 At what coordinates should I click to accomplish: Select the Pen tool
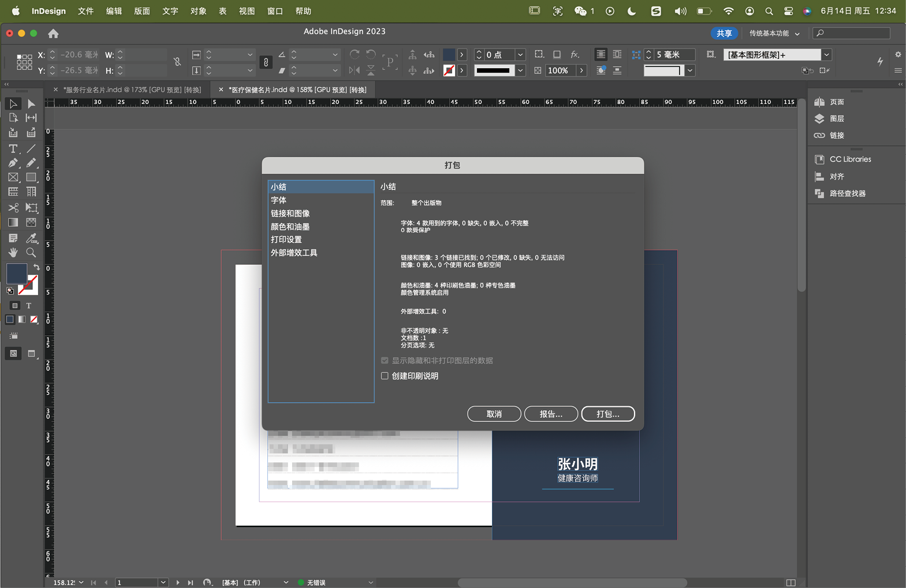[13, 163]
